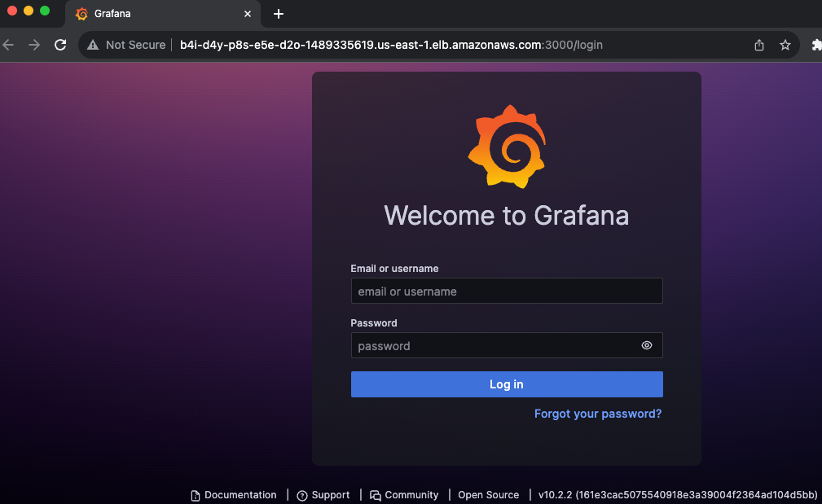
Task: Click the Support lifebuoy icon in footer
Action: 301,494
